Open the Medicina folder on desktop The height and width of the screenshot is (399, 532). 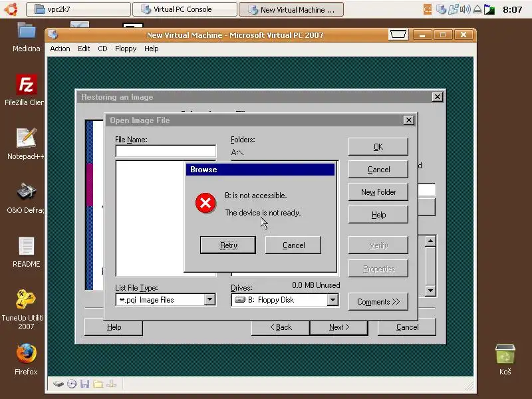pos(26,37)
